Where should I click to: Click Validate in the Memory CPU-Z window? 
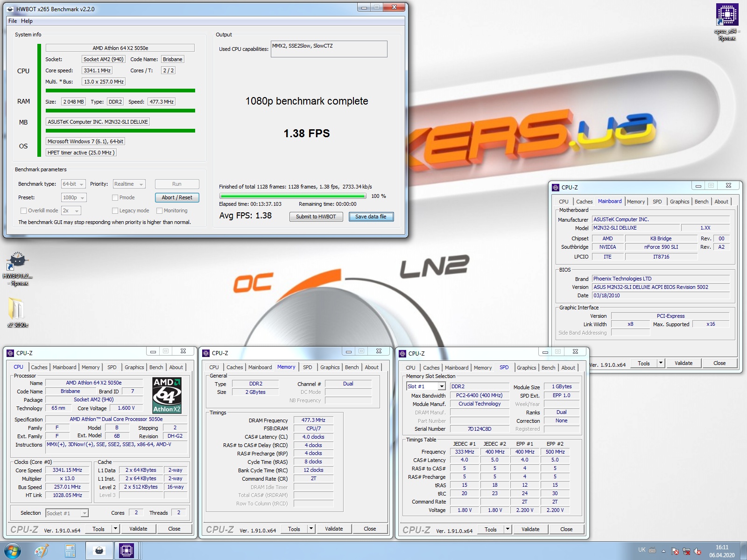[334, 529]
